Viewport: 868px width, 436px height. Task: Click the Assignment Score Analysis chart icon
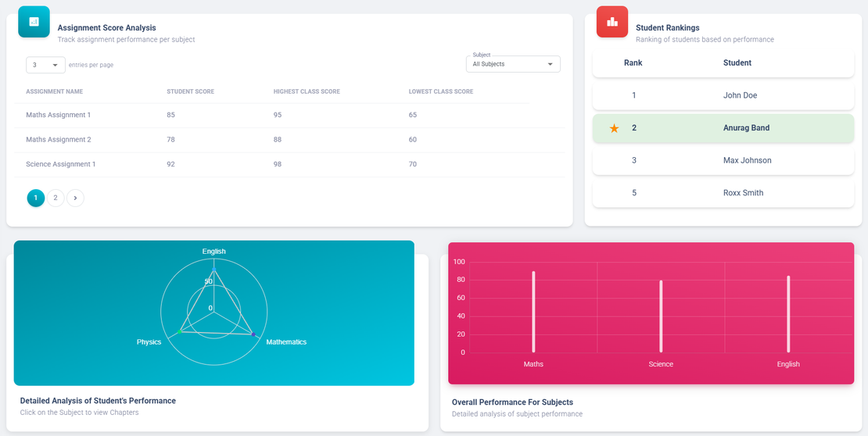click(x=34, y=22)
